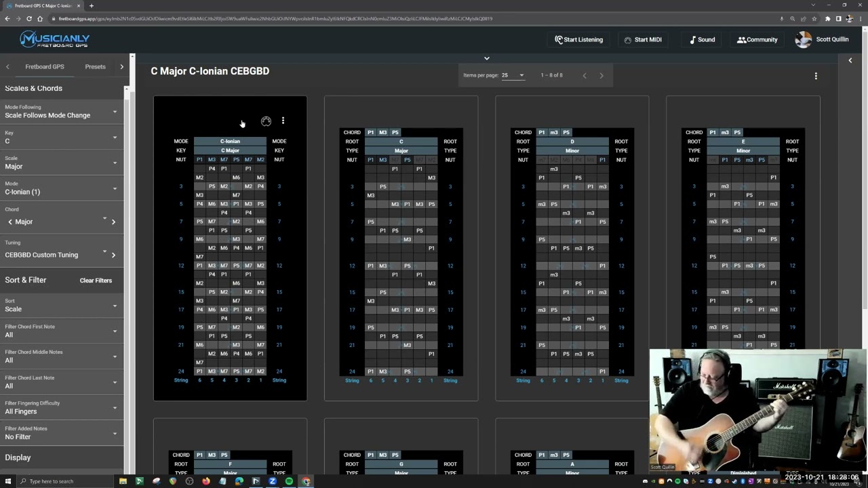Go to next page of results
This screenshot has width=868, height=488.
pyautogui.click(x=601, y=75)
